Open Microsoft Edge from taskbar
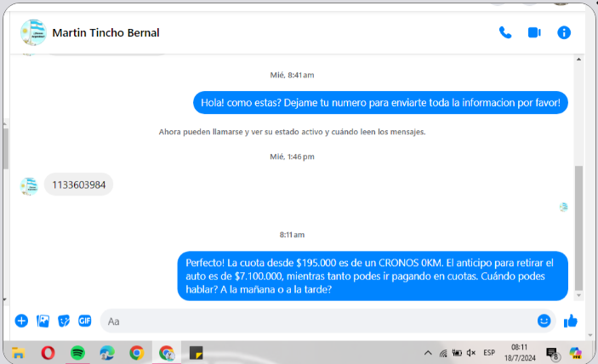 pyautogui.click(x=107, y=353)
